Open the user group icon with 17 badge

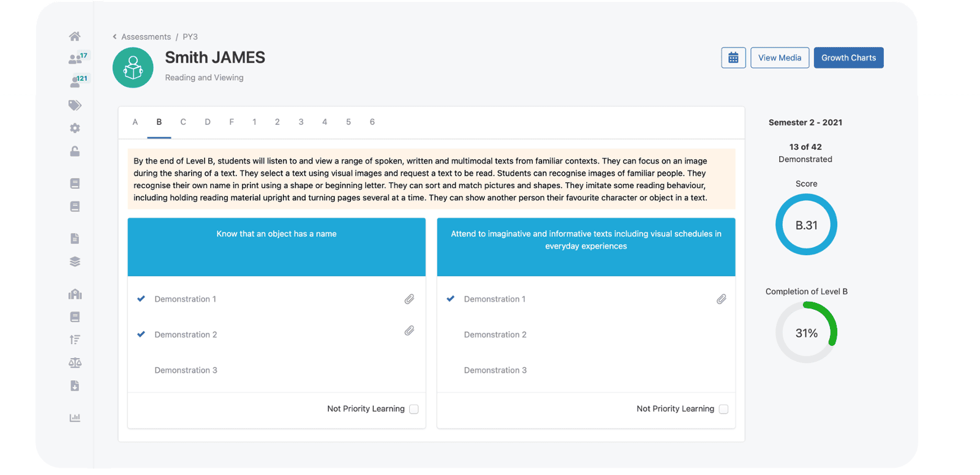pos(76,59)
